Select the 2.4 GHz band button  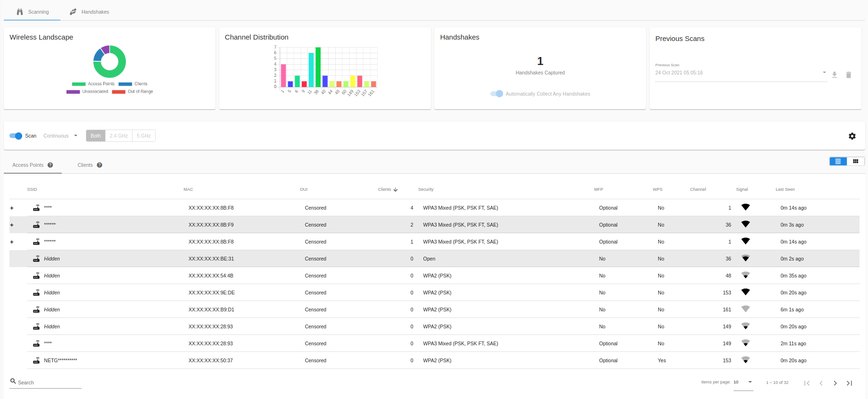point(119,136)
